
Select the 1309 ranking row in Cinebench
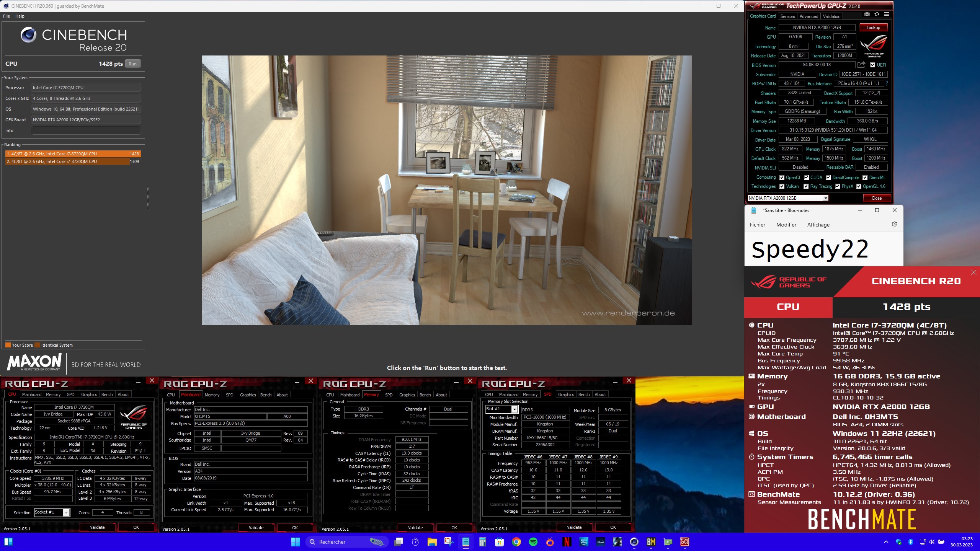click(x=72, y=161)
